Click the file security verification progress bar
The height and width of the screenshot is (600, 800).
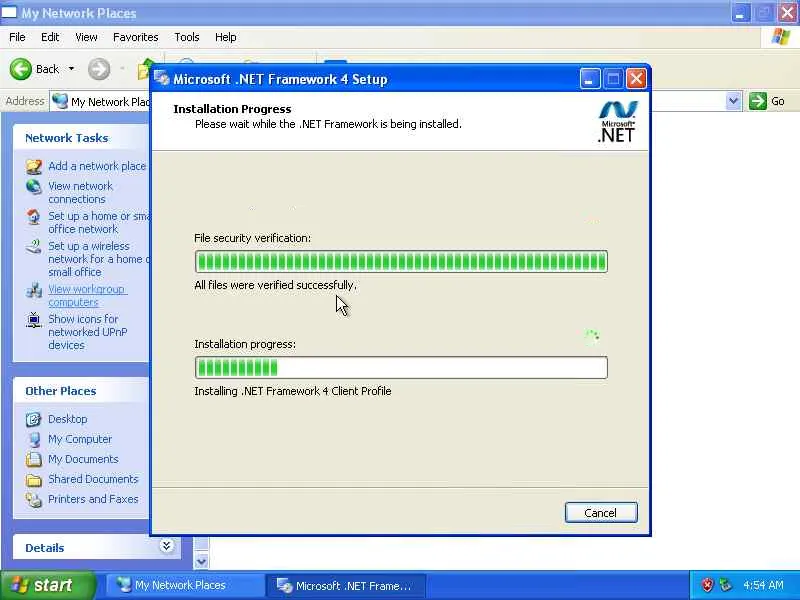click(x=401, y=261)
